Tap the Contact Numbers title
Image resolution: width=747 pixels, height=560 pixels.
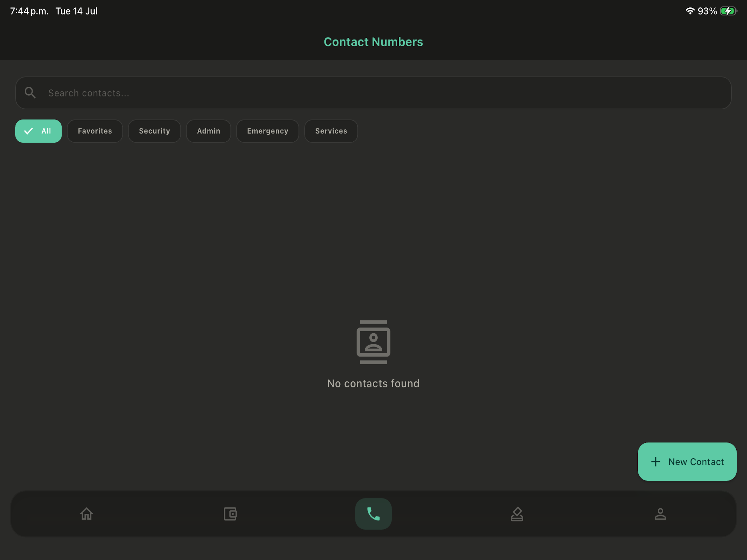point(373,42)
